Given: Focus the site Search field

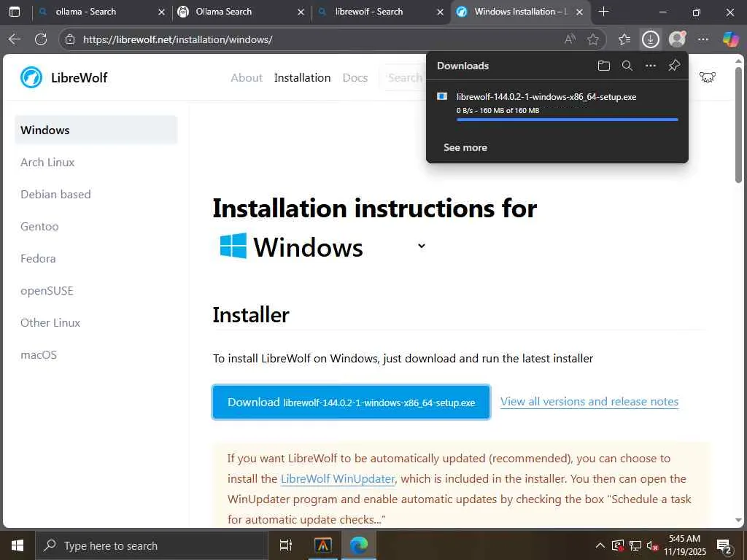Looking at the screenshot, I should click(x=404, y=77).
